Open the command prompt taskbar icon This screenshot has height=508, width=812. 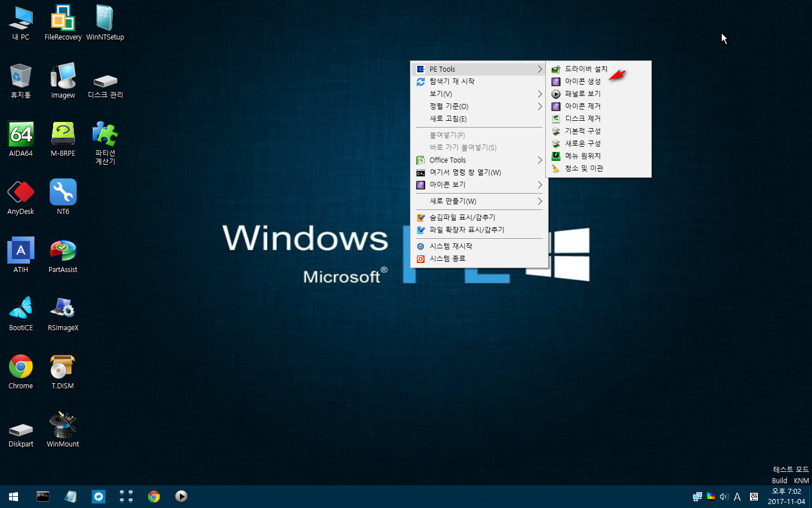click(43, 497)
